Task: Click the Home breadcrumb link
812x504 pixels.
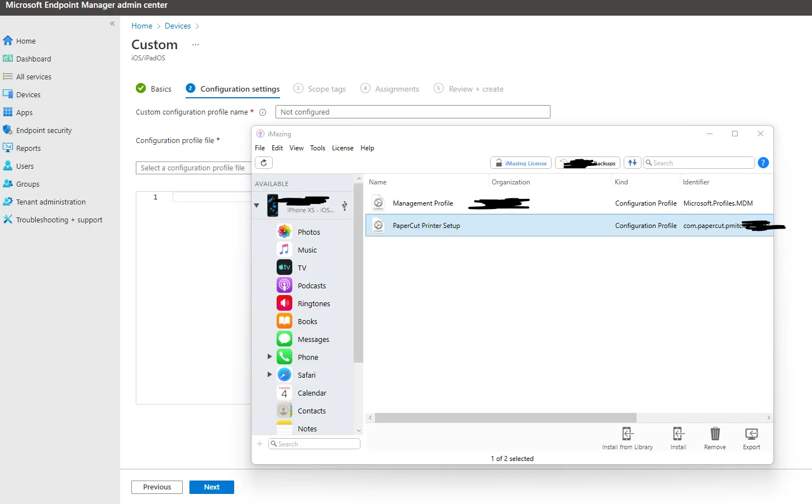Action: 142,26
